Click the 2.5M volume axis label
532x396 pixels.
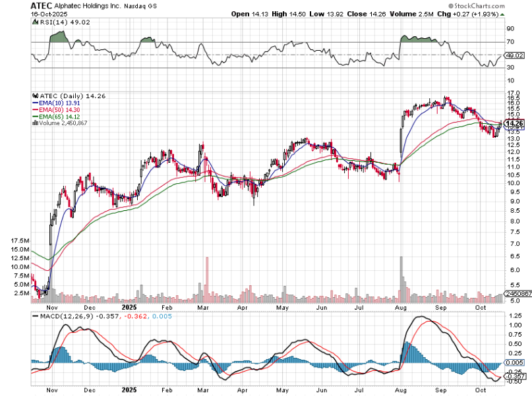(21, 293)
